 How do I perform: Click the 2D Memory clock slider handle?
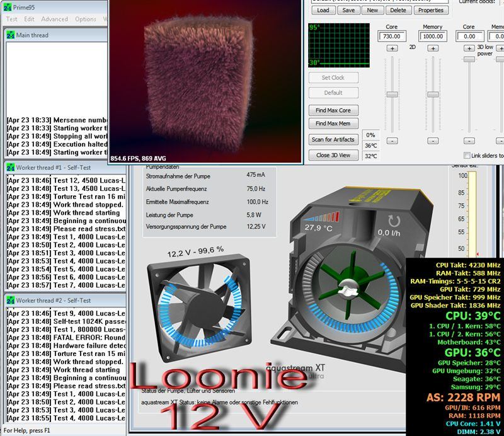tap(433, 95)
